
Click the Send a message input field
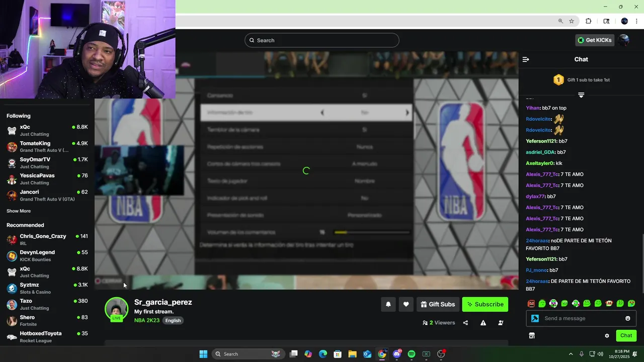(581, 318)
